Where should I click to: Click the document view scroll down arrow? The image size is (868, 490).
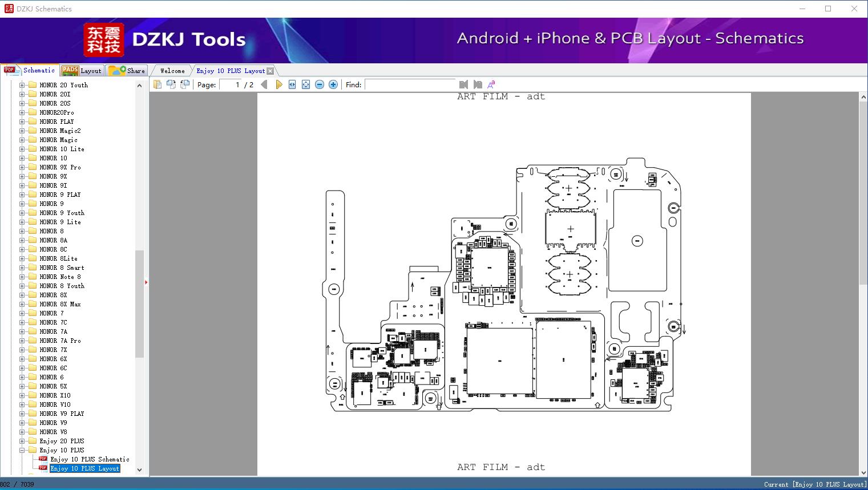(863, 471)
